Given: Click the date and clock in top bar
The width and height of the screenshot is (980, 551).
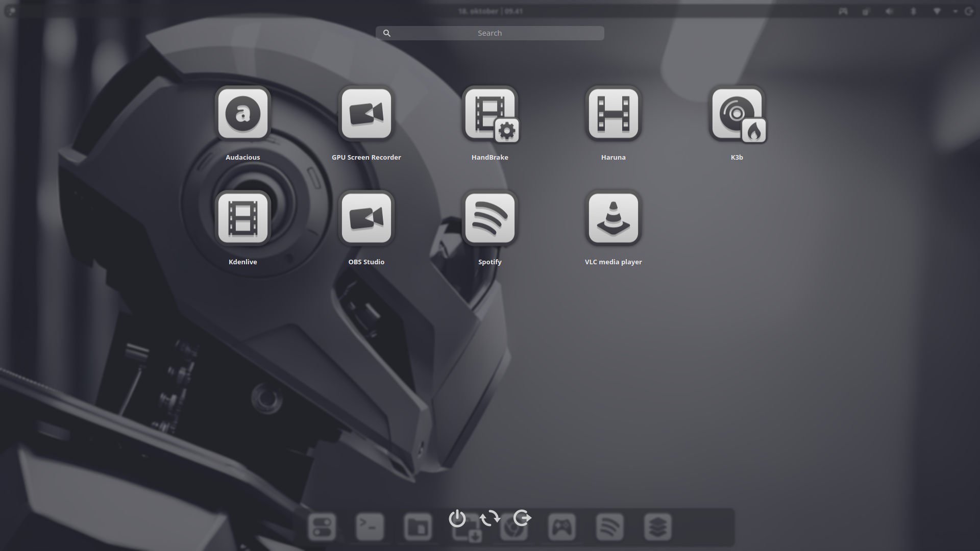Looking at the screenshot, I should click(490, 11).
